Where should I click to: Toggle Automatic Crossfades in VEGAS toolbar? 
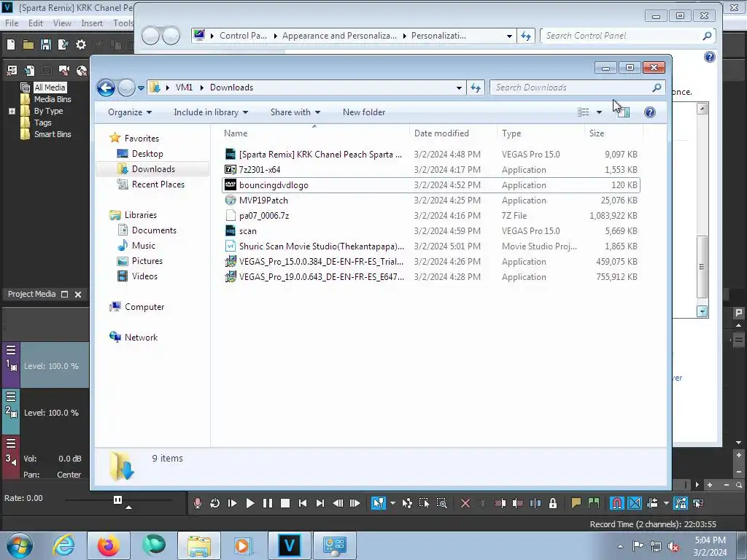click(x=635, y=503)
